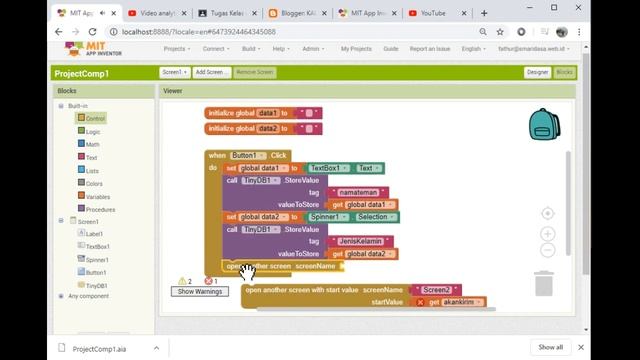Click the viewer vertical scrollbar
Image resolution: width=640 pixels, height=360 pixels.
[568, 203]
